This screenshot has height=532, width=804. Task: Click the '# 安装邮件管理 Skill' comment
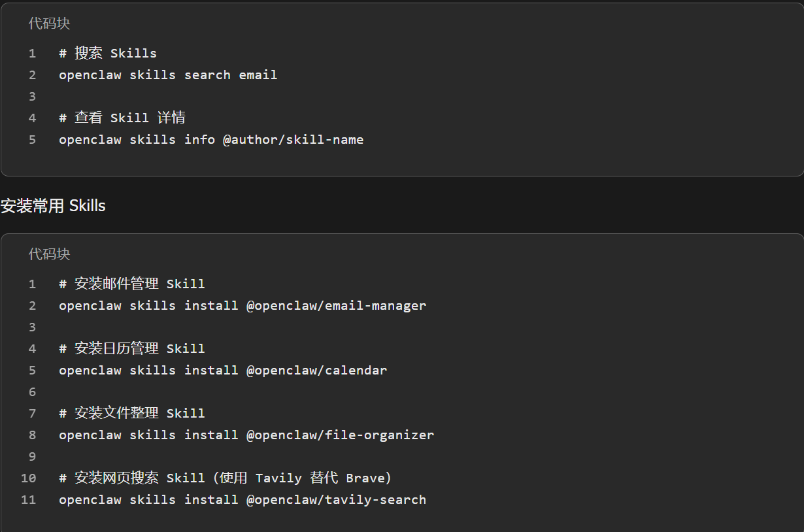(132, 284)
